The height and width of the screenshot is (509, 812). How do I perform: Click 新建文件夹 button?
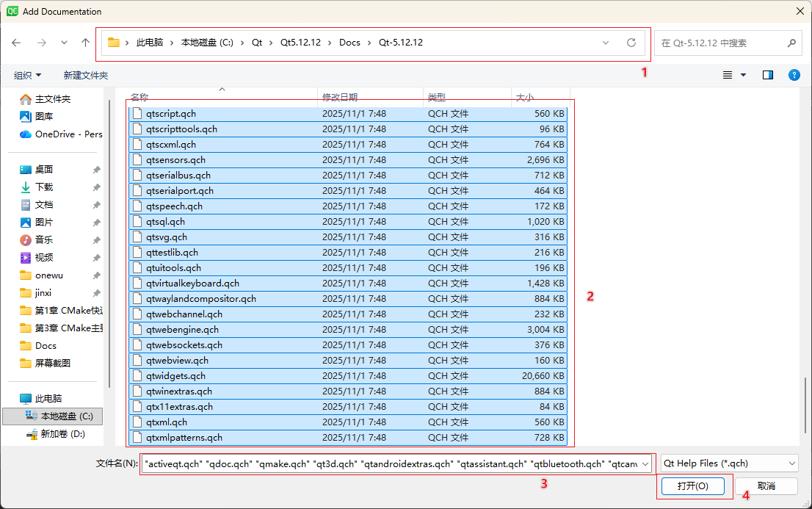(85, 76)
